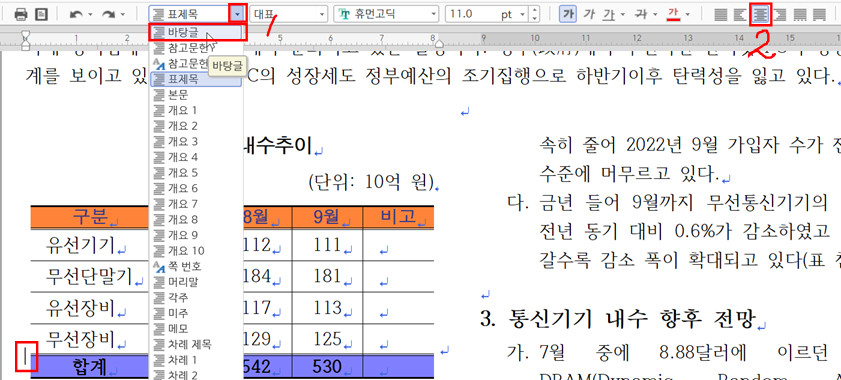Open font color red 가 picker arrow

click(688, 14)
